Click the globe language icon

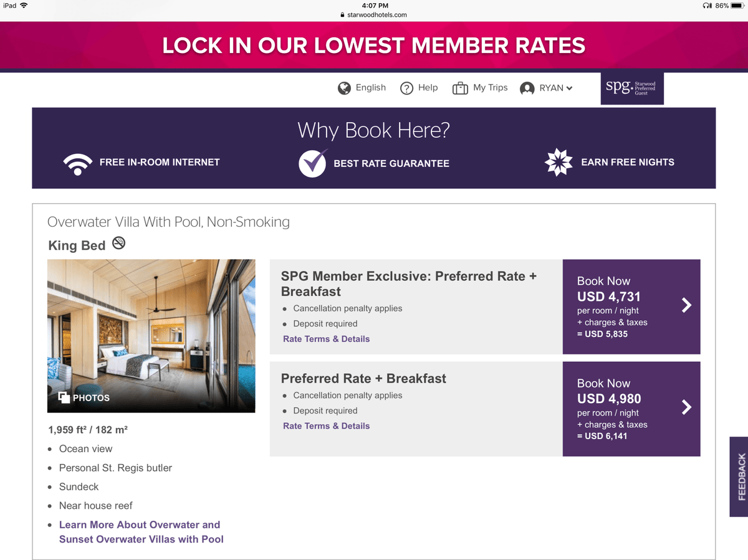[344, 88]
